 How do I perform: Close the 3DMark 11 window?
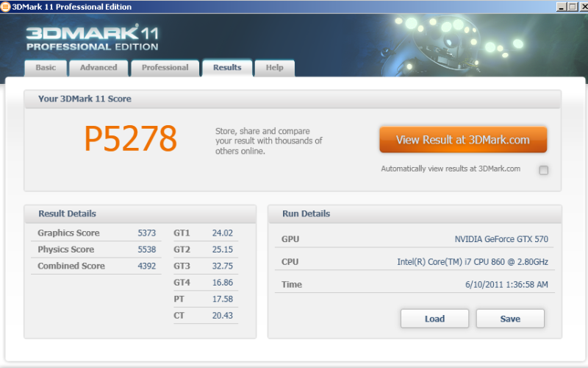(582, 7)
